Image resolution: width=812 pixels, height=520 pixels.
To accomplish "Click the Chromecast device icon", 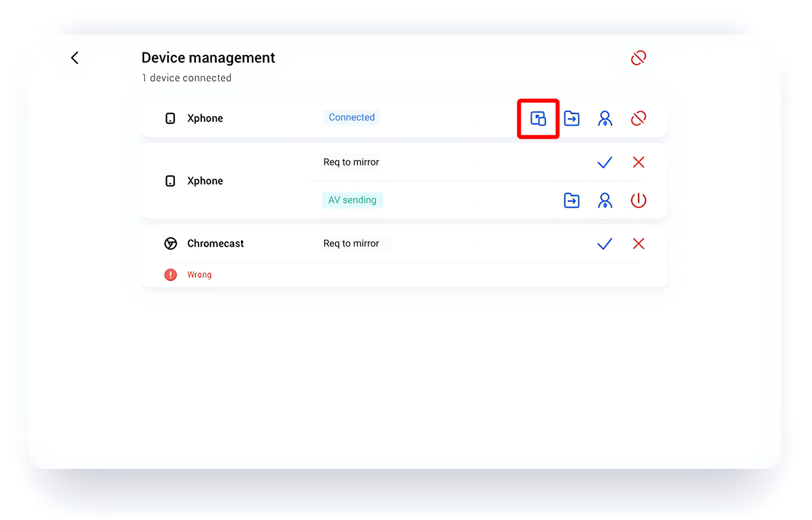I will 171,244.
